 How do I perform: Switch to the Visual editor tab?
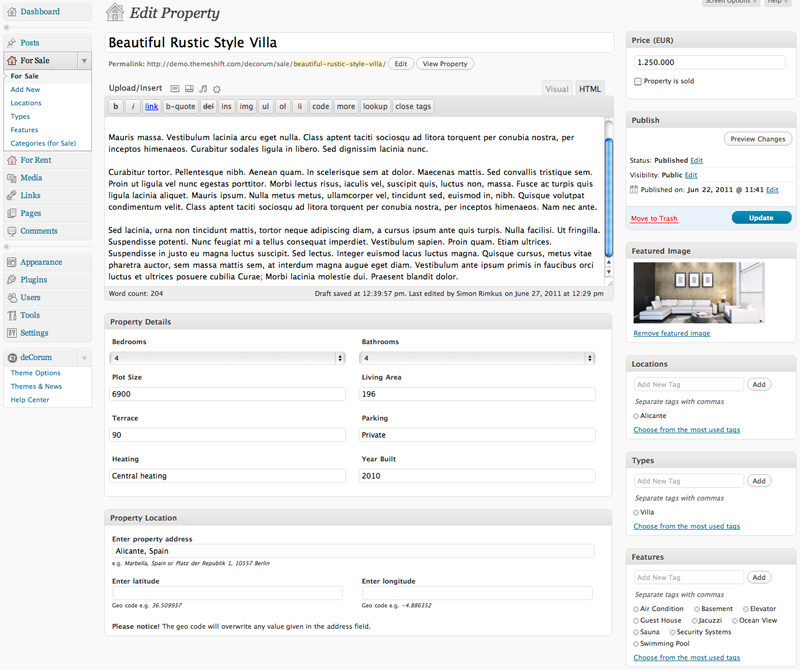point(557,89)
